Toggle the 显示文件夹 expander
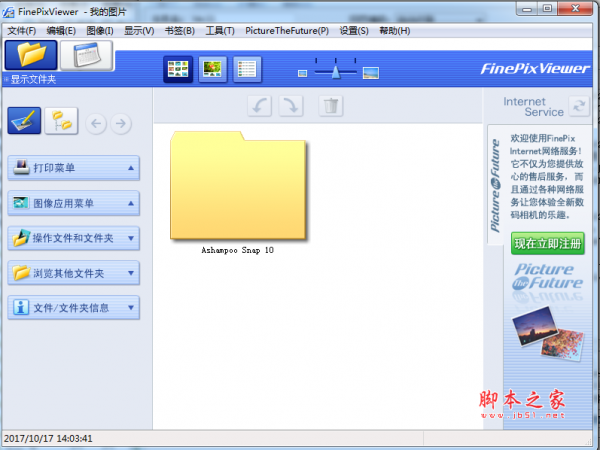Screen dimensions: 600x450 (6, 80)
